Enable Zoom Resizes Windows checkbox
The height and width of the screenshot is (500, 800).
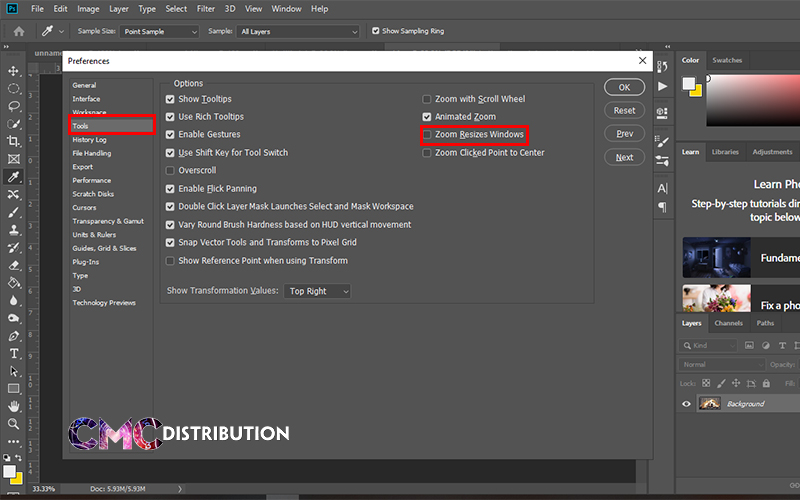(427, 134)
